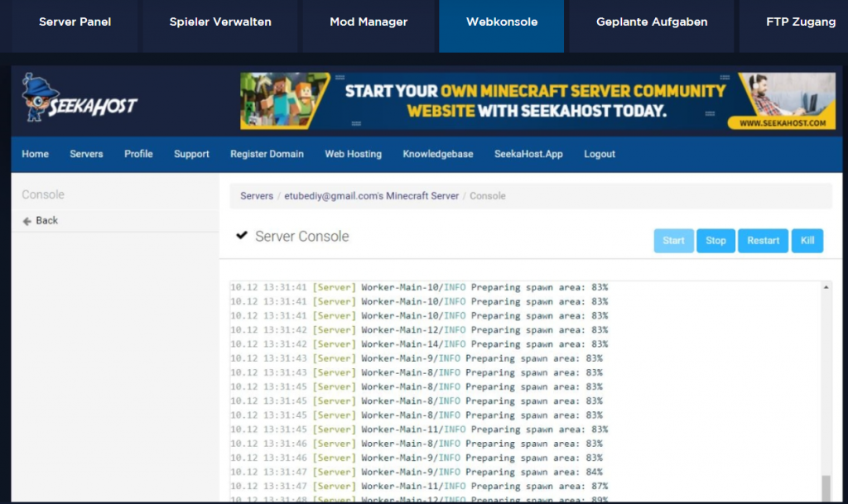Open Servers in navigation bar
The width and height of the screenshot is (848, 504).
pos(86,154)
